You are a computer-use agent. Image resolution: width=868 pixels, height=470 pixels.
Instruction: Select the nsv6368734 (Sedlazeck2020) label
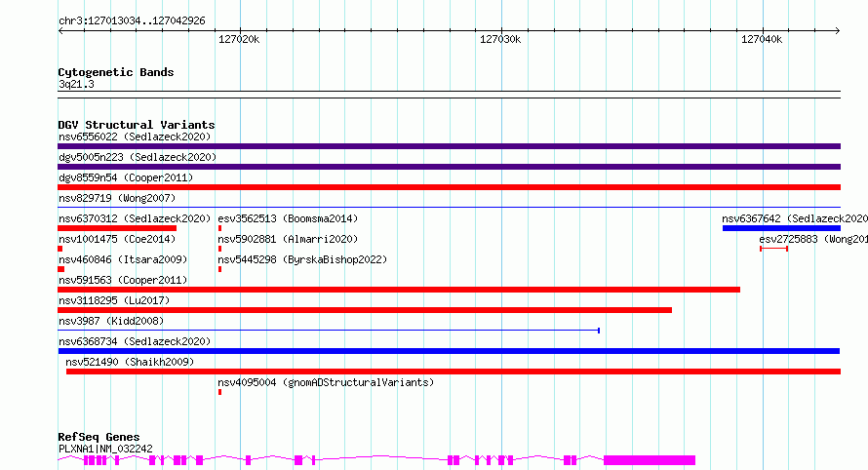[x=135, y=341]
